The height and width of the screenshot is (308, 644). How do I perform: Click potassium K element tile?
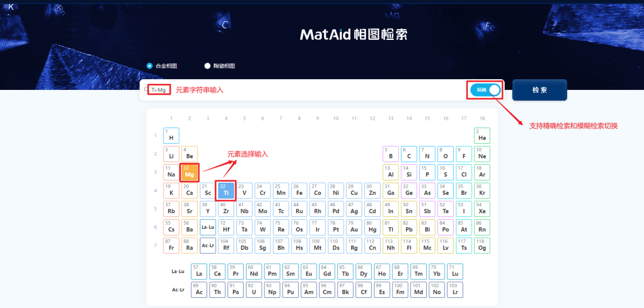[x=171, y=191]
